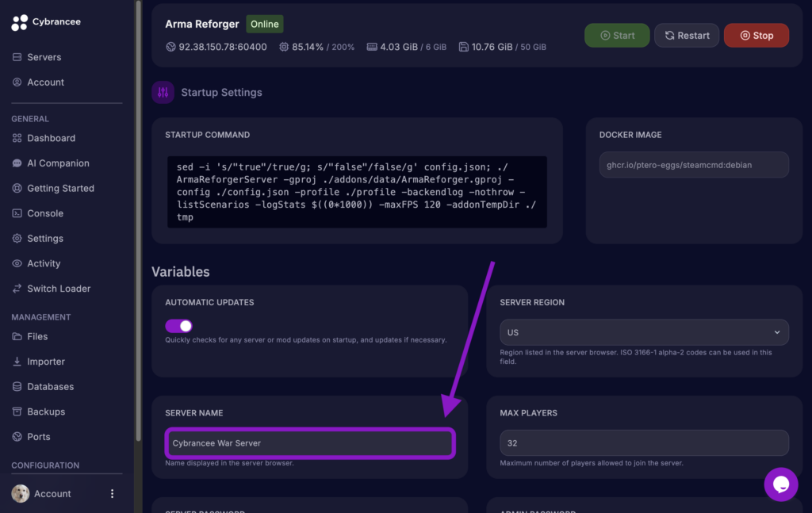Click the IP address 92.38.150.78:60400
Viewport: 812px width, 513px height.
click(223, 47)
